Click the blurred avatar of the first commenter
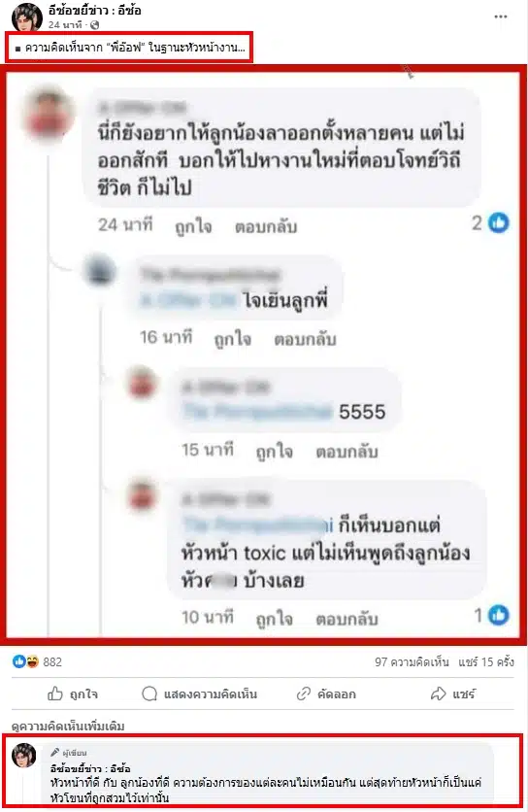Viewport: 528px width, 812px height. (x=49, y=115)
